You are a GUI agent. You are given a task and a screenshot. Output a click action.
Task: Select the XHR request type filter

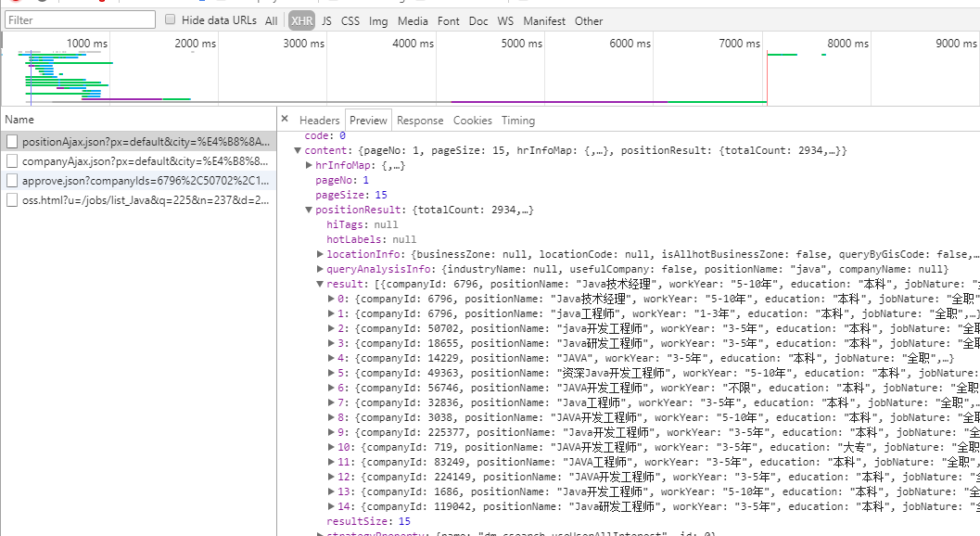pos(301,20)
